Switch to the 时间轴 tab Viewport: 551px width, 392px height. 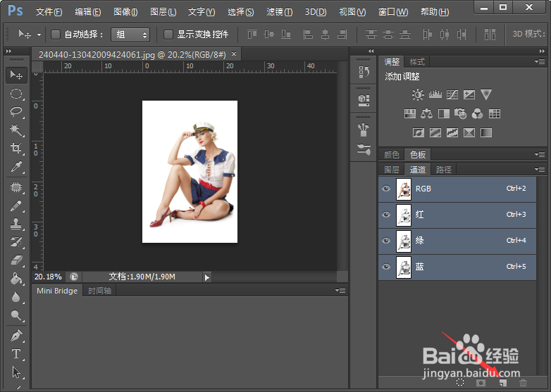point(99,291)
